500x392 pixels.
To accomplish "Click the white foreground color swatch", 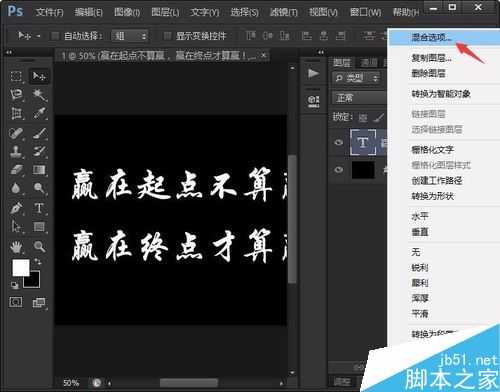I will tap(21, 268).
